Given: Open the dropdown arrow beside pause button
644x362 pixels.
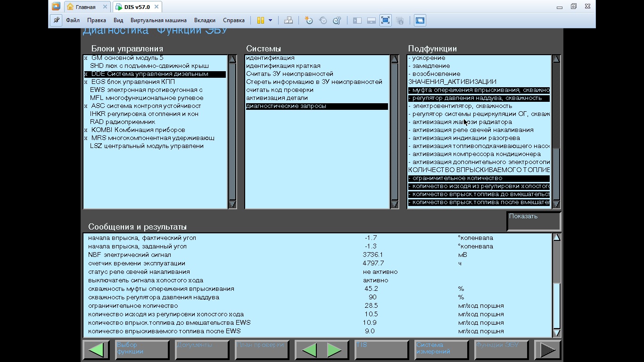Looking at the screenshot, I should 270,20.
